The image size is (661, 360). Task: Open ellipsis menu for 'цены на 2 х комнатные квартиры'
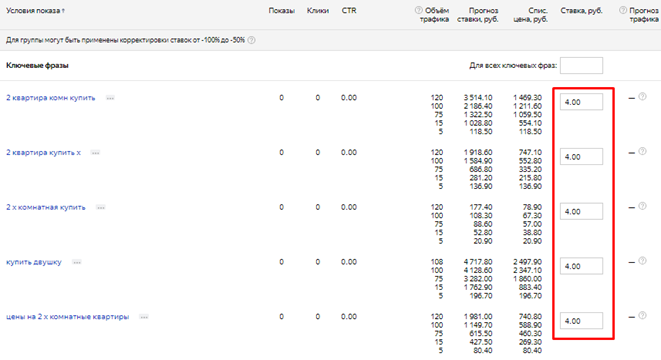(x=144, y=317)
